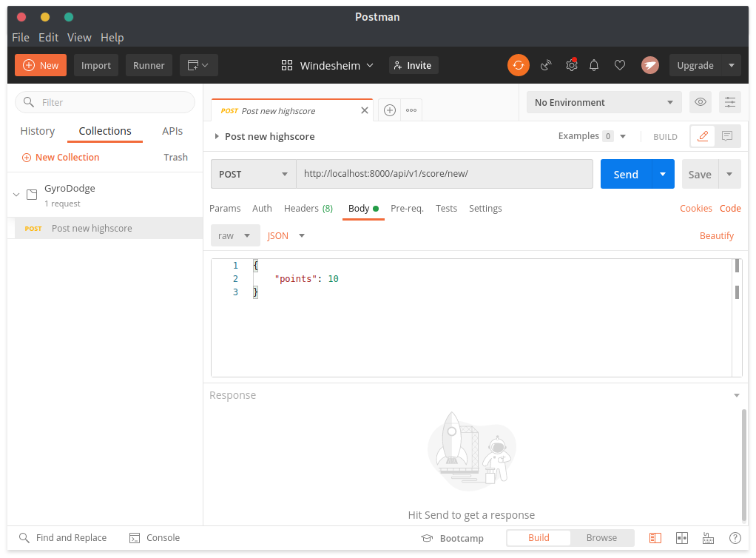This screenshot has width=756, height=558.
Task: Click the workspace grid icon
Action: 287,65
